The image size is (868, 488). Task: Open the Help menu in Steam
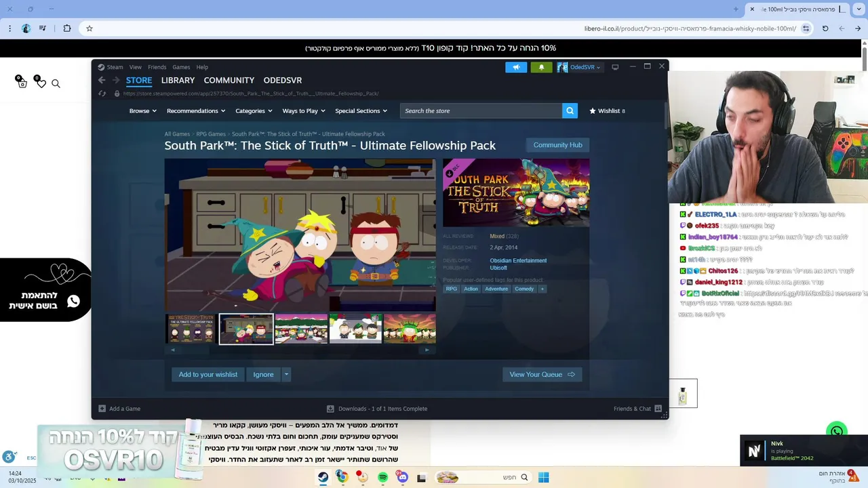tap(202, 67)
